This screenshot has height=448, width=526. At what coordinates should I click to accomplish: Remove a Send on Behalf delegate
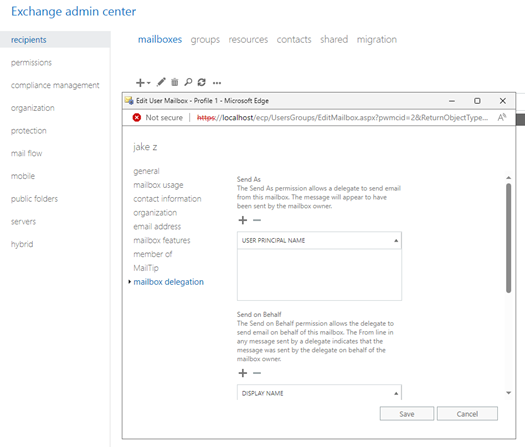coord(257,373)
